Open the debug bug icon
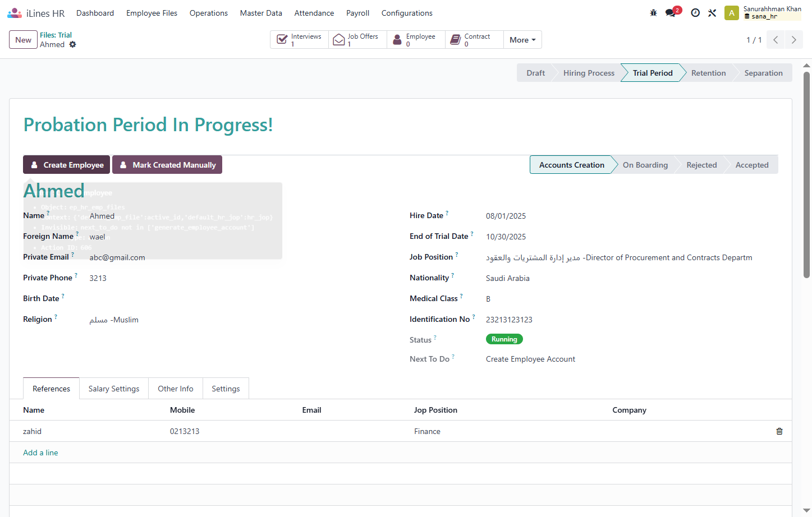 tap(653, 13)
